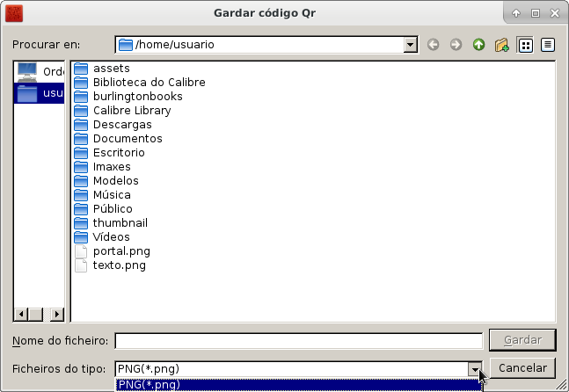This screenshot has width=569, height=392.
Task: Go back with the left arrow icon
Action: (x=433, y=45)
